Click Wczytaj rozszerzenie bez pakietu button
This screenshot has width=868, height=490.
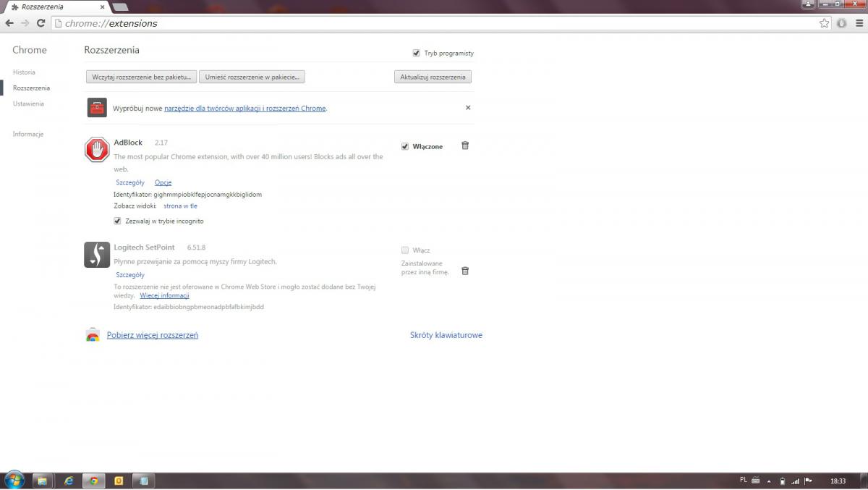click(x=141, y=77)
